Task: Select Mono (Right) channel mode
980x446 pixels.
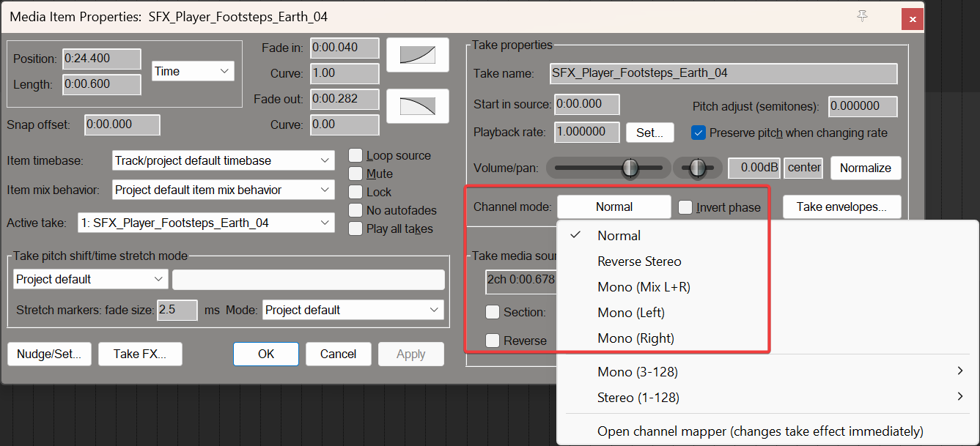Action: [767, 338]
